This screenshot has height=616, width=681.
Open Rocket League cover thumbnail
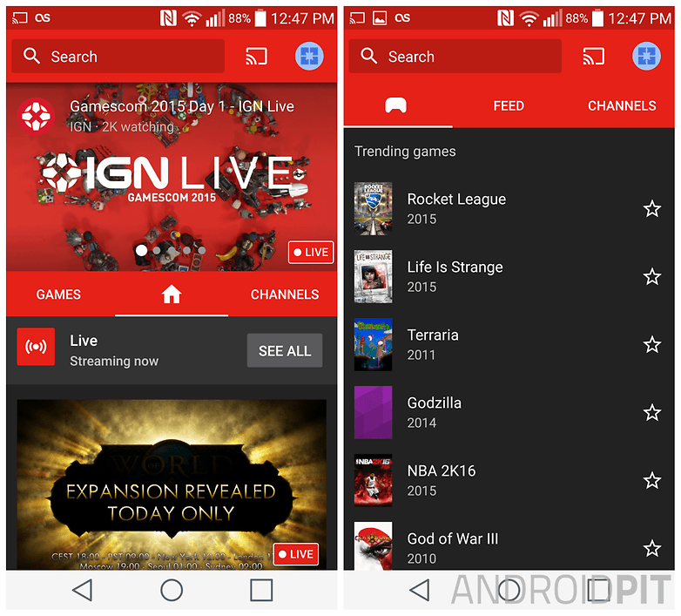[373, 208]
